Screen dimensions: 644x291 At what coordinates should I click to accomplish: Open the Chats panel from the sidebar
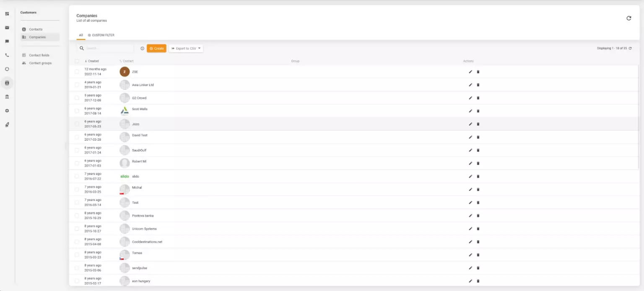click(7, 41)
